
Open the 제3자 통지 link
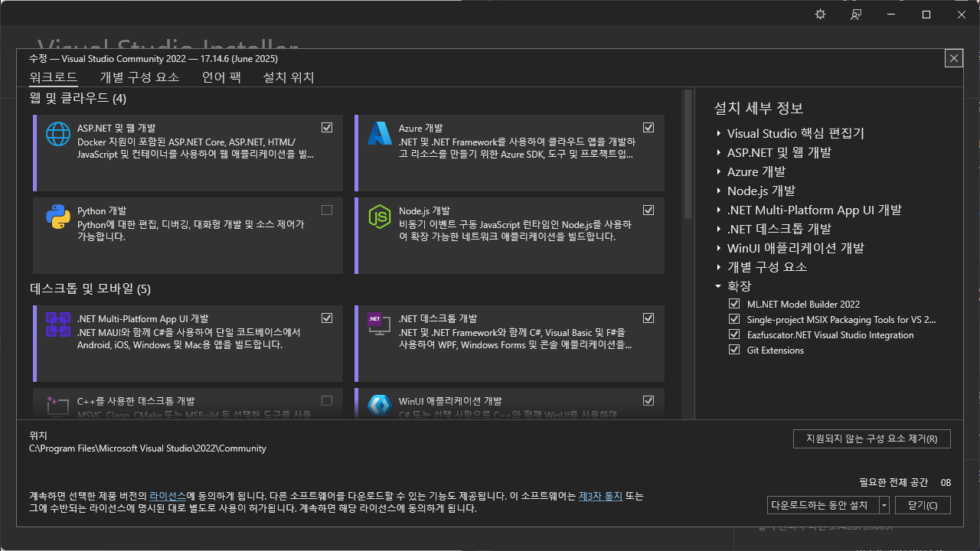tap(600, 496)
